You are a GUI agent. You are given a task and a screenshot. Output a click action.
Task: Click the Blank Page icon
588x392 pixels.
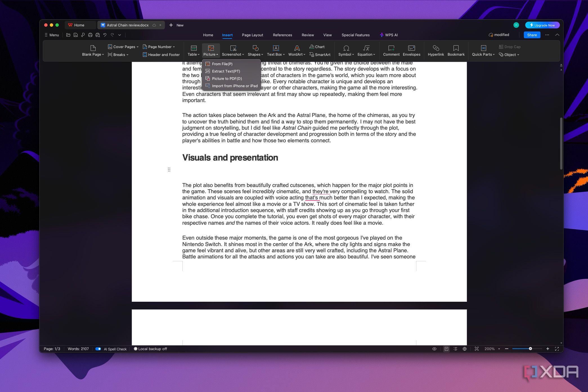[93, 48]
